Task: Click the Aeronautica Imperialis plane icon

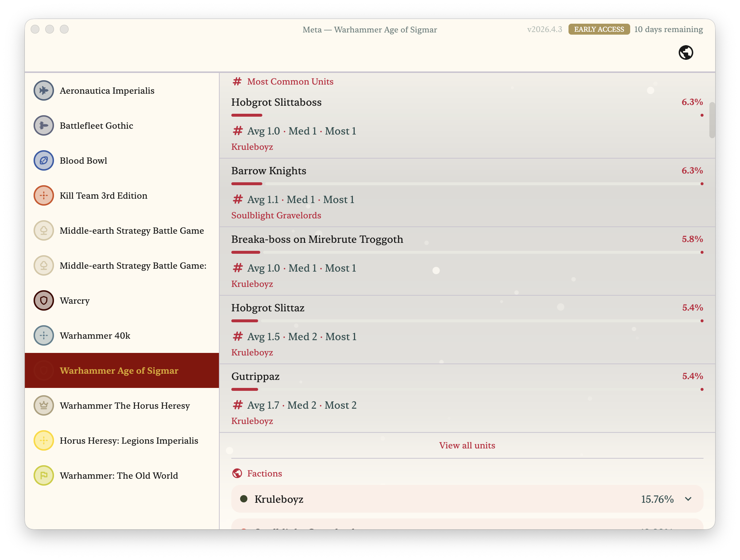Action: coord(44,90)
